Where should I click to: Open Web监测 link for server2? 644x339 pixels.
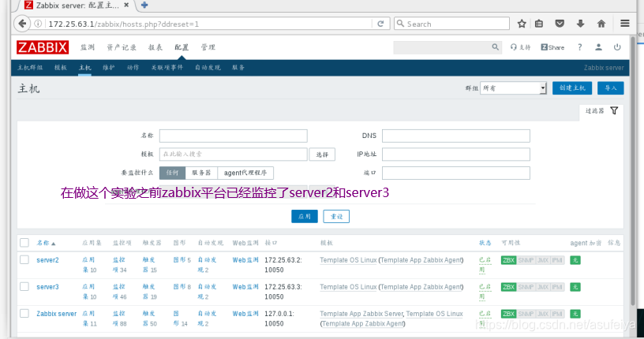coord(245,260)
